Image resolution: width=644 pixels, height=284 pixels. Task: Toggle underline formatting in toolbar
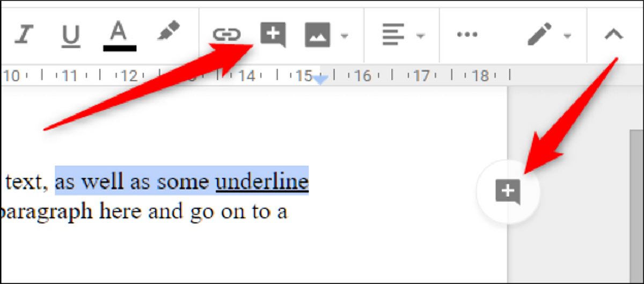(x=70, y=36)
